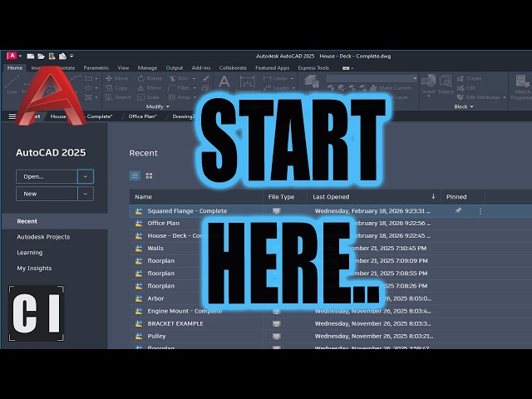Click the Make Current layer button

[390, 88]
